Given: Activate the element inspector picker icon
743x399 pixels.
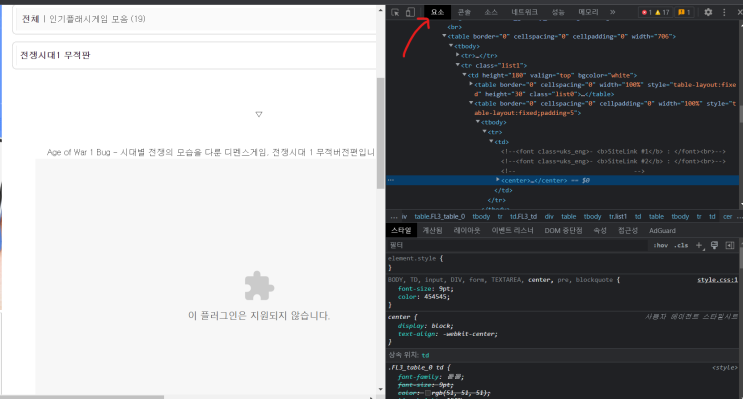Looking at the screenshot, I should (395, 12).
